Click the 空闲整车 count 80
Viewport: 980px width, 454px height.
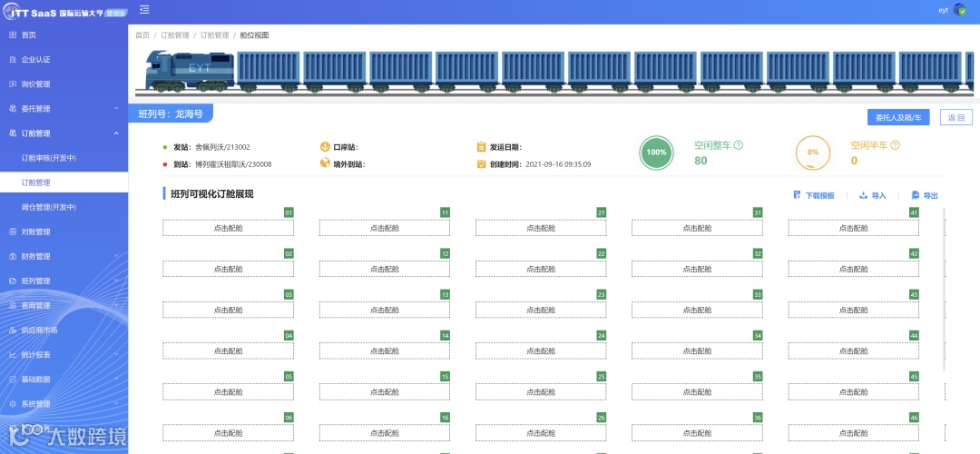coord(701,161)
